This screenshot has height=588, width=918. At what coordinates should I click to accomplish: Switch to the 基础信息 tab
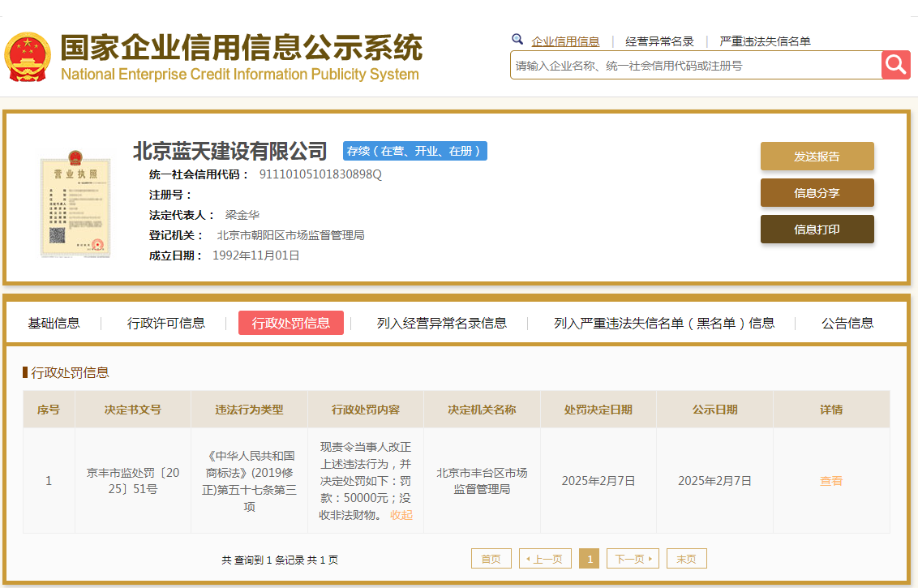(53, 322)
